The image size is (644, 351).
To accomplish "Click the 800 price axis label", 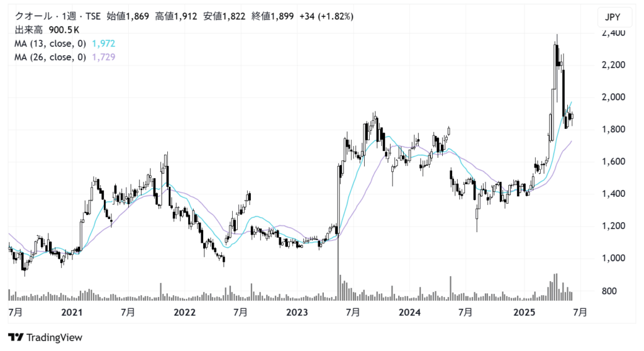I will (609, 291).
